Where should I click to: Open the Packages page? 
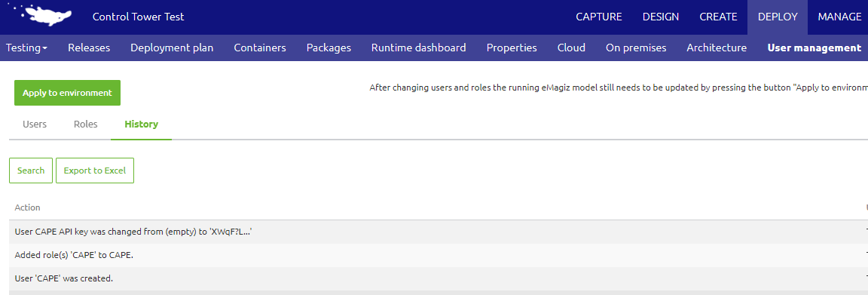pos(329,48)
